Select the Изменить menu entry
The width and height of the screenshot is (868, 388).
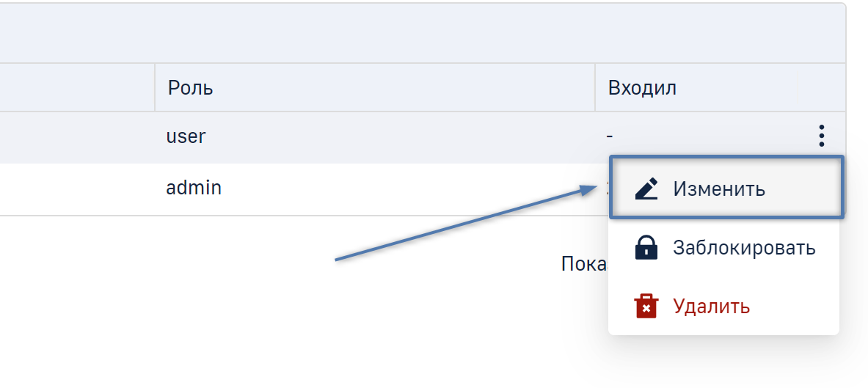coord(719,188)
